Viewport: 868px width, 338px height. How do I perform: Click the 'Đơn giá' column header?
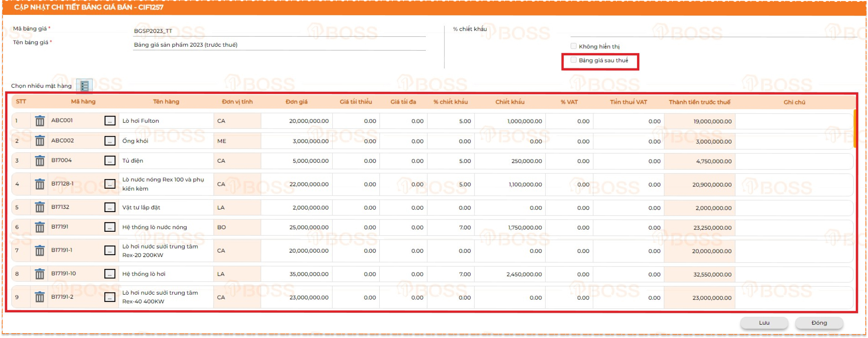click(x=296, y=102)
